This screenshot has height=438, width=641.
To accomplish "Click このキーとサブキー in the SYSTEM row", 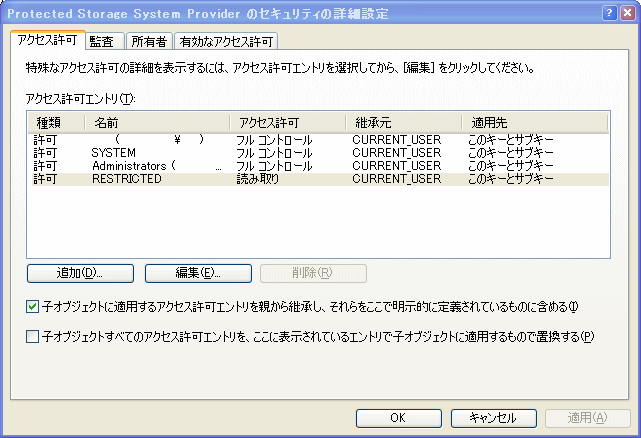I will 511,153.
